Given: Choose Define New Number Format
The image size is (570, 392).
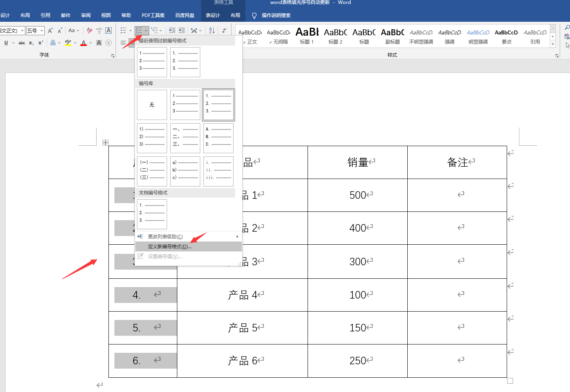Looking at the screenshot, I should tap(188, 246).
